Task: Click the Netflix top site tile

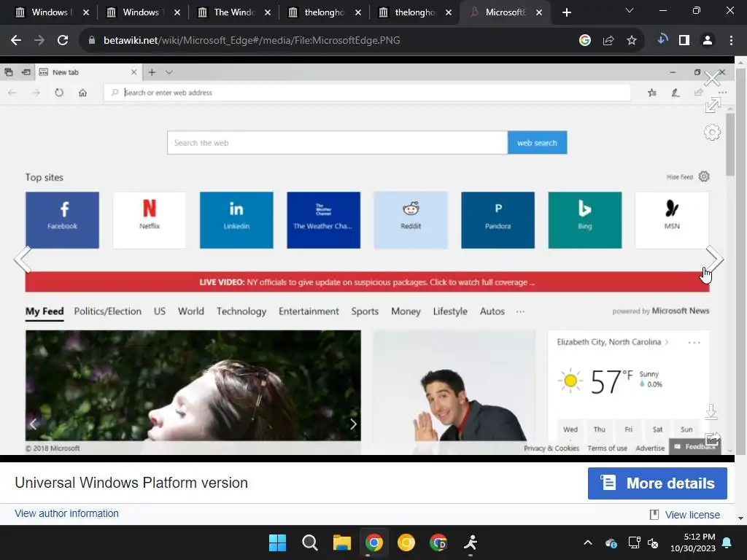Action: click(150, 220)
